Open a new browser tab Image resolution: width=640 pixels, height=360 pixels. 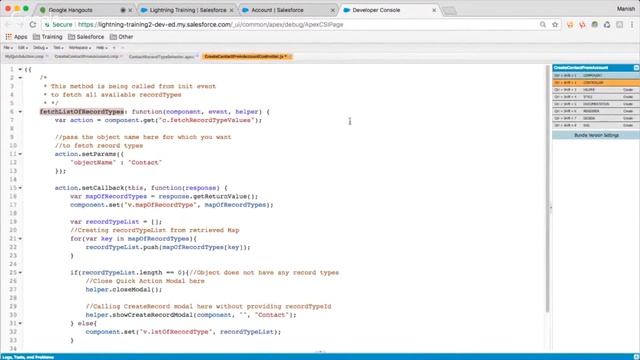pyautogui.click(x=449, y=11)
